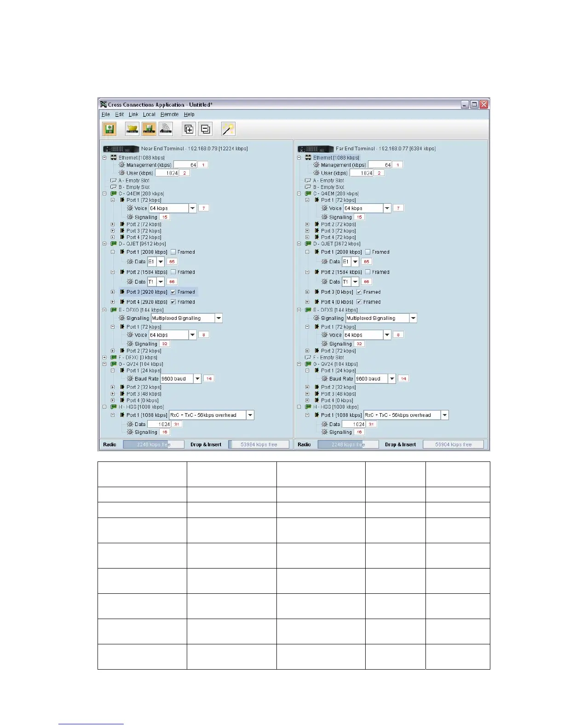Open Near End HSS RxC + TxC overhead dropdown
The image size is (563, 728).
click(250, 415)
